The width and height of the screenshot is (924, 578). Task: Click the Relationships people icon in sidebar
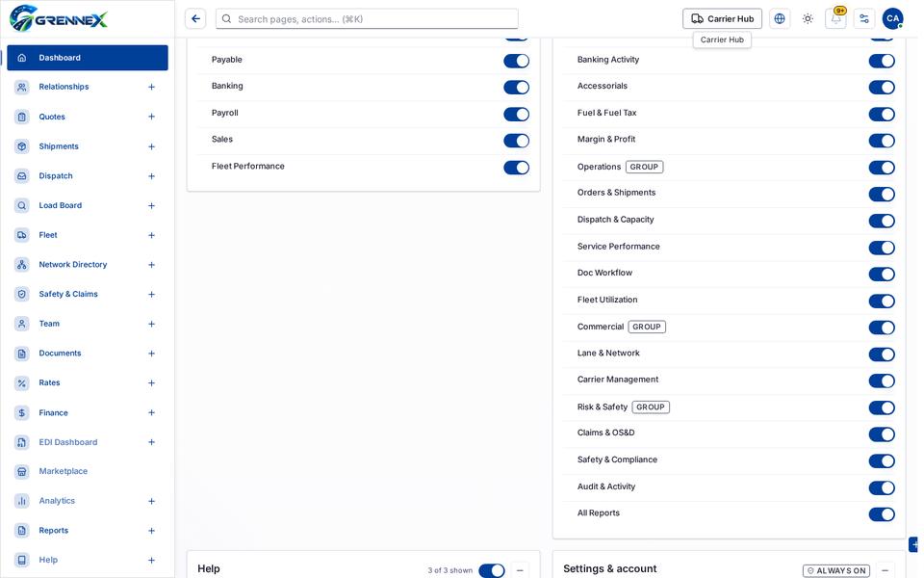coord(22,87)
